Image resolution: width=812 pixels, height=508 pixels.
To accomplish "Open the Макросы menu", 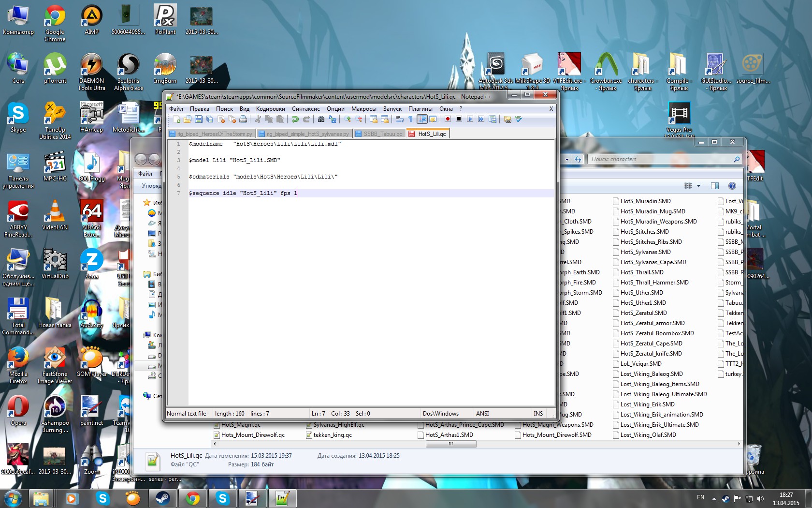I will click(x=363, y=109).
